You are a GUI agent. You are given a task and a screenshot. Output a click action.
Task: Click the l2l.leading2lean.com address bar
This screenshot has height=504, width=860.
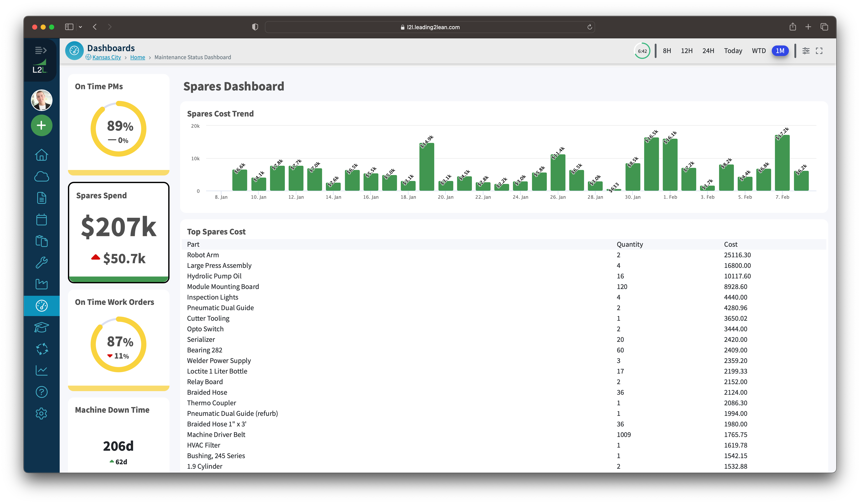click(x=430, y=27)
